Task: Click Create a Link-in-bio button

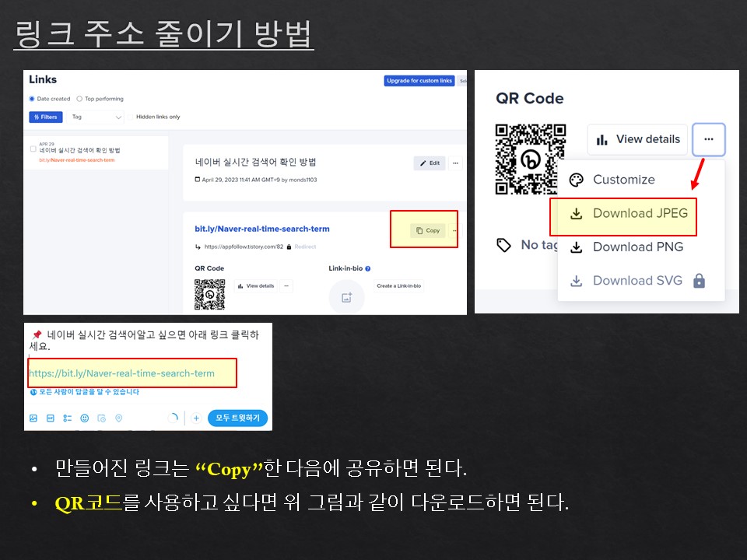Action: 398,285
